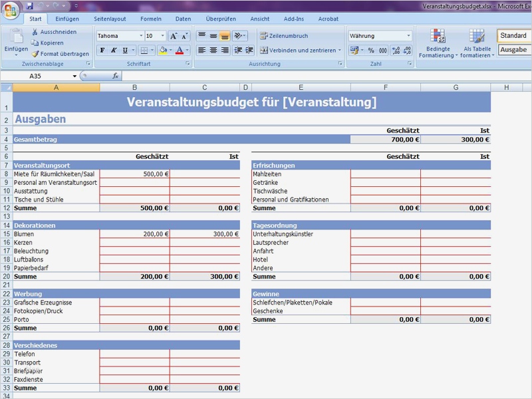
Task: Apply the Ausgabe cell style
Action: [513, 49]
